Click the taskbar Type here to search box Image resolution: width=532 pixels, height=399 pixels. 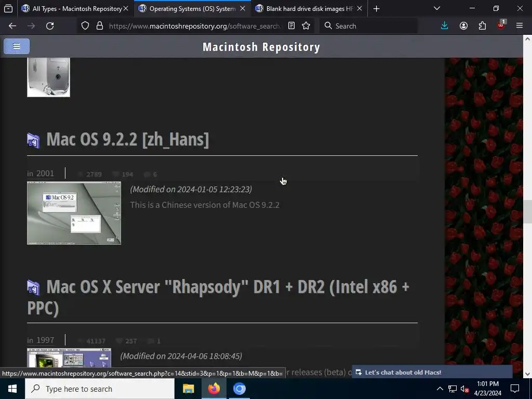(x=100, y=389)
